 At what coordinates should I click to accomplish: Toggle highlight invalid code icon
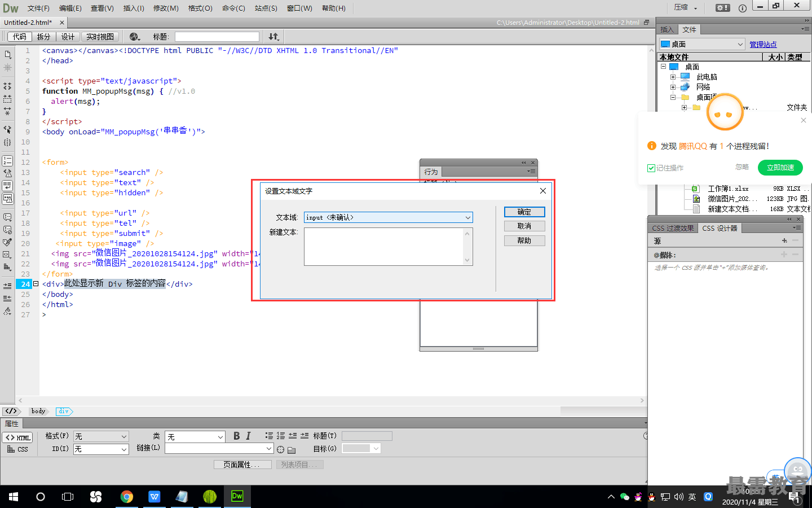(7, 173)
